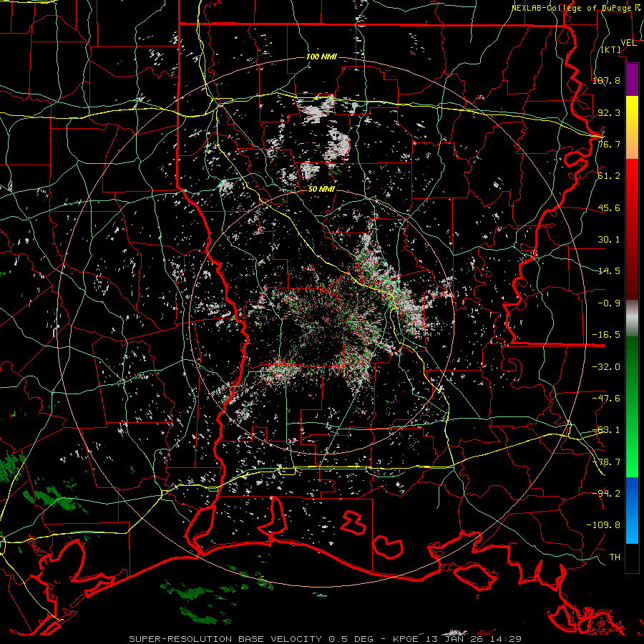Click the 14.5 value on velocity scale
Viewport: 644px width, 644px height.
(x=609, y=271)
